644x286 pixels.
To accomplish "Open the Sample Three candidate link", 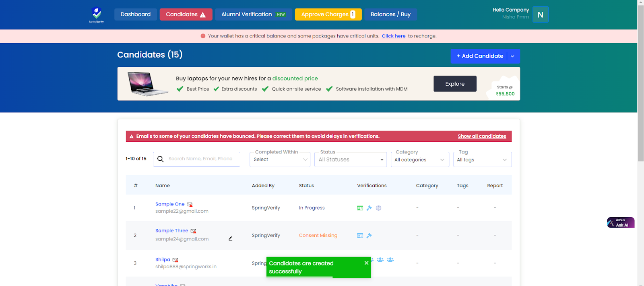I will click(x=172, y=231).
